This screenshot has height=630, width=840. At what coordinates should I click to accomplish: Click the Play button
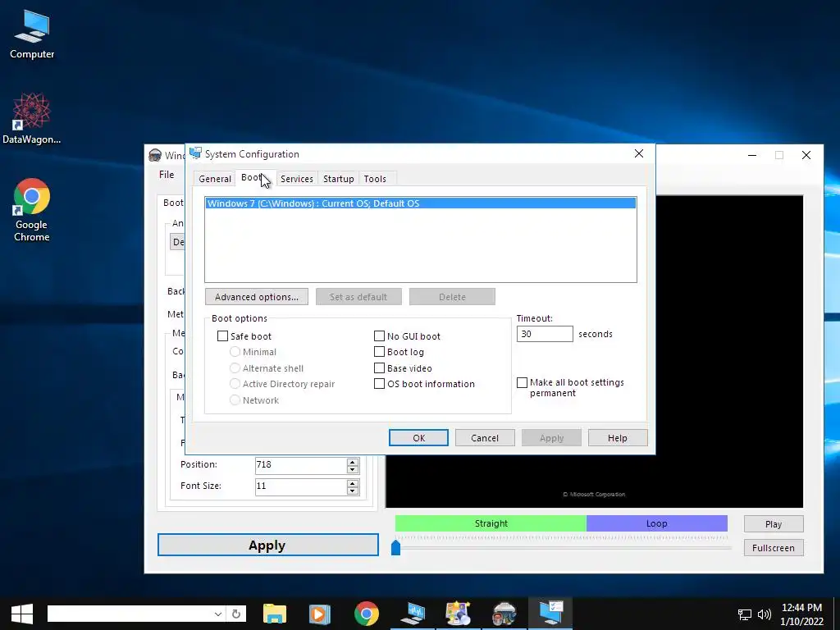pos(774,524)
